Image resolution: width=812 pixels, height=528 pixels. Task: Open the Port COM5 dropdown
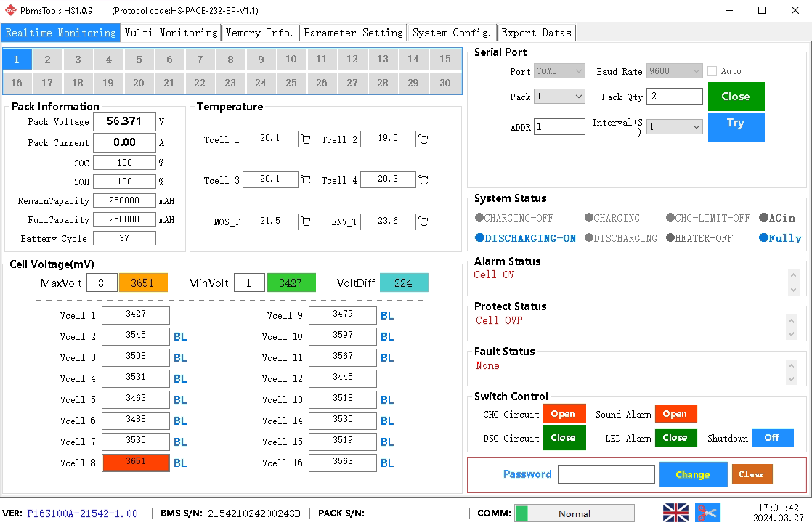(x=559, y=71)
